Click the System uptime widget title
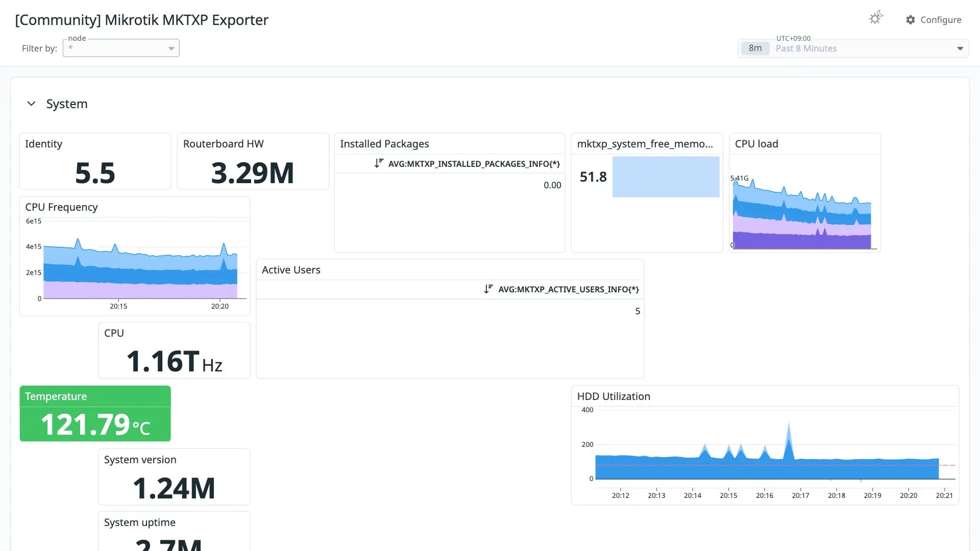The image size is (980, 551). point(140,522)
